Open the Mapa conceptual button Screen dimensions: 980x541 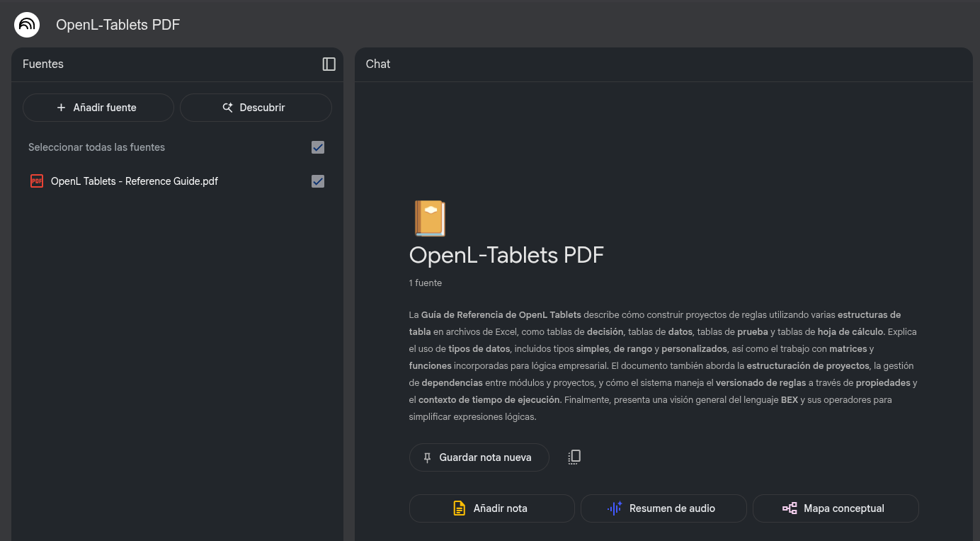[836, 508]
